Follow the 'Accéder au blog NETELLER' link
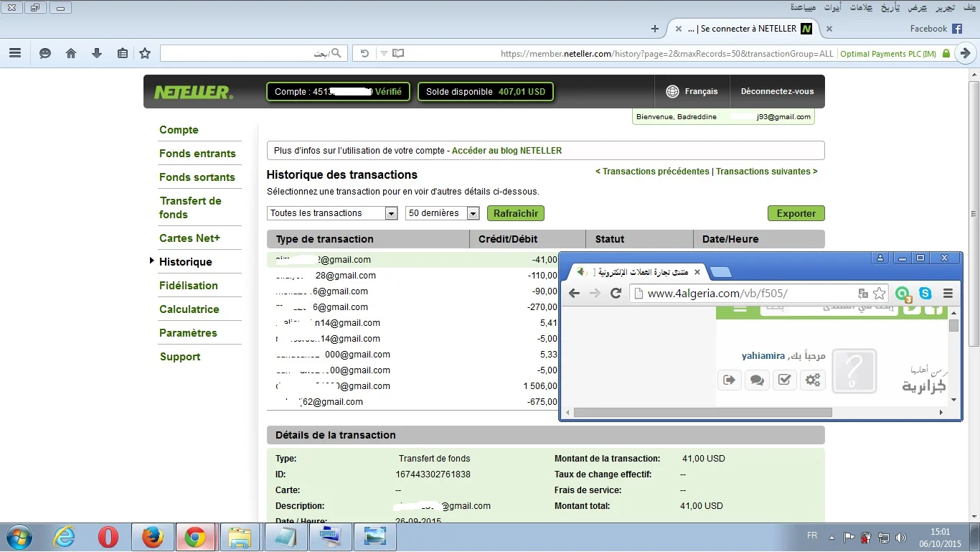 coord(507,151)
